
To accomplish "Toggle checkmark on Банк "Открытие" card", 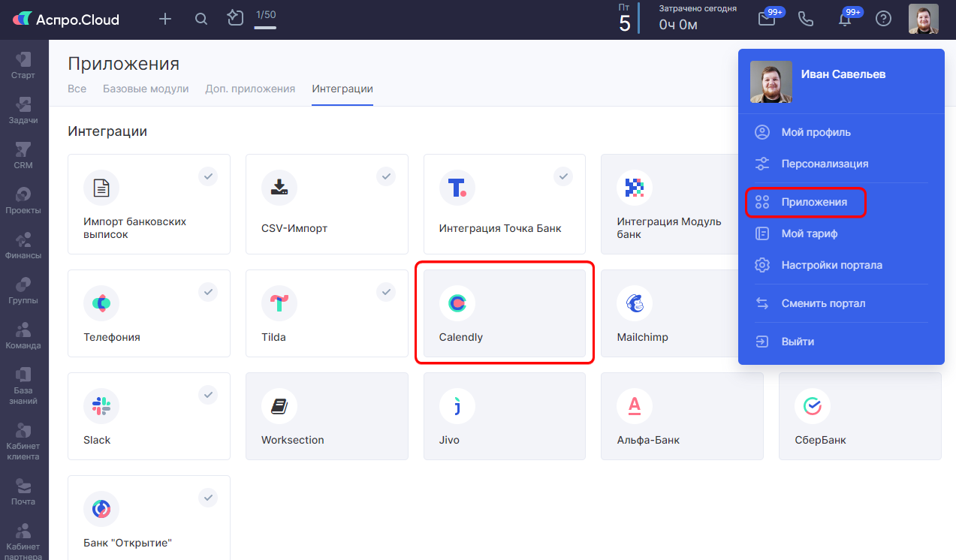I will [208, 497].
